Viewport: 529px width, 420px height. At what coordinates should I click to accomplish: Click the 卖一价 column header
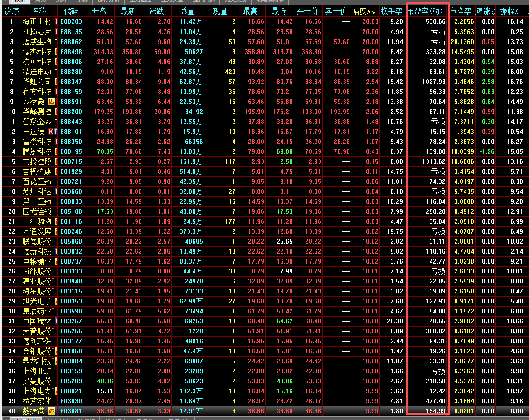pos(336,11)
